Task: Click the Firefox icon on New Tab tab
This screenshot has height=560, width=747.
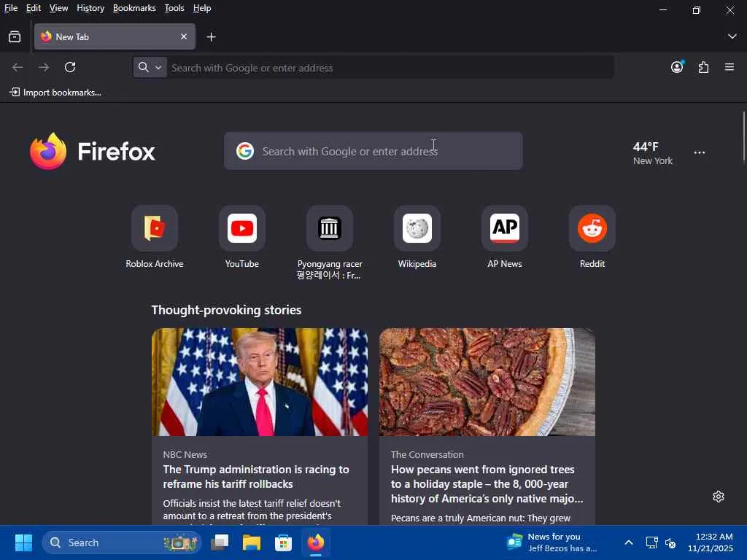Action: (x=46, y=36)
